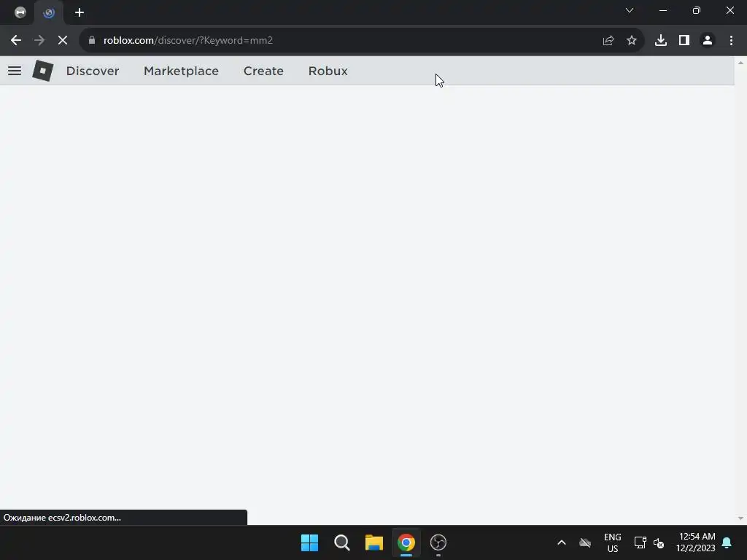Go to the Marketplace link
The width and height of the screenshot is (747, 560).
[x=181, y=71]
